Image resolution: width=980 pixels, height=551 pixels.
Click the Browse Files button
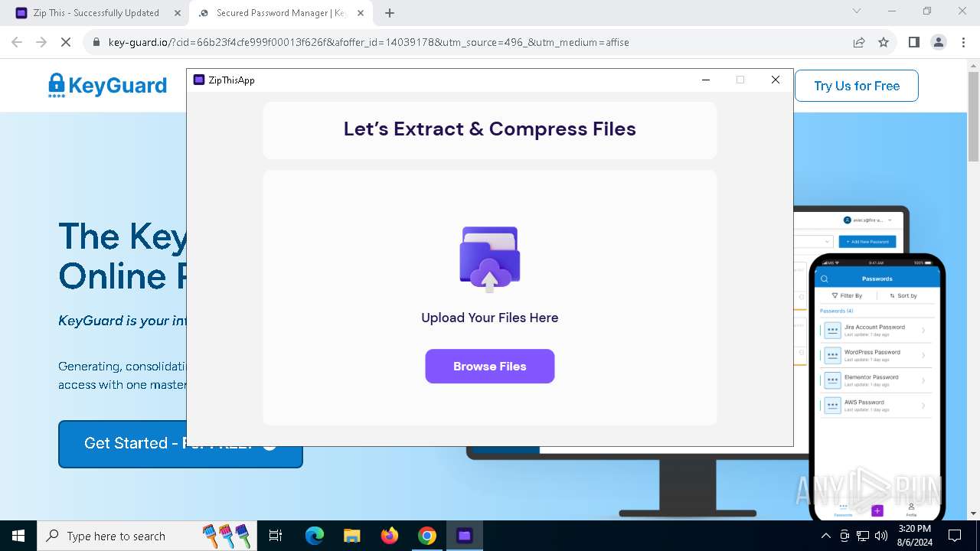coord(490,366)
